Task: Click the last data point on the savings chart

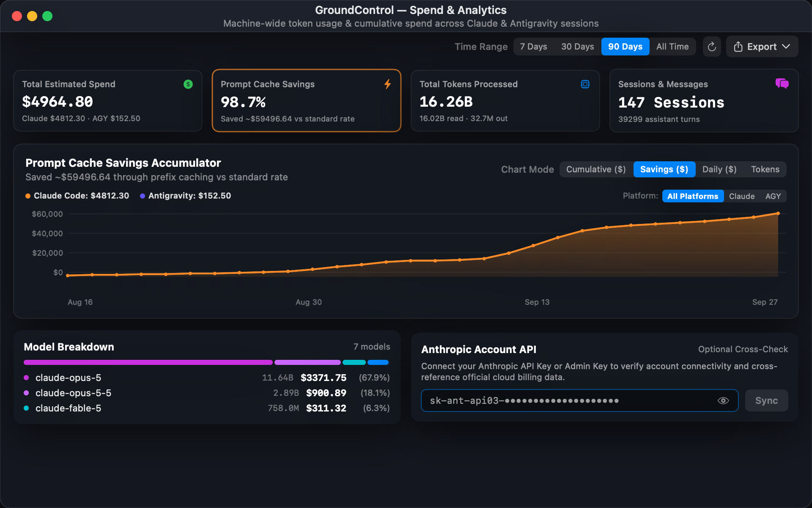Action: click(x=778, y=213)
